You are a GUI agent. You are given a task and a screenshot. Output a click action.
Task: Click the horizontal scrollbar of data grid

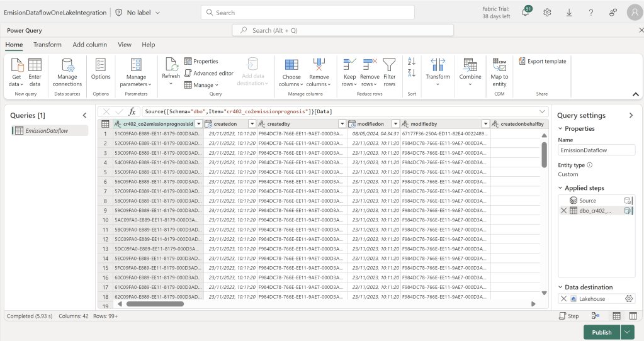(x=155, y=304)
